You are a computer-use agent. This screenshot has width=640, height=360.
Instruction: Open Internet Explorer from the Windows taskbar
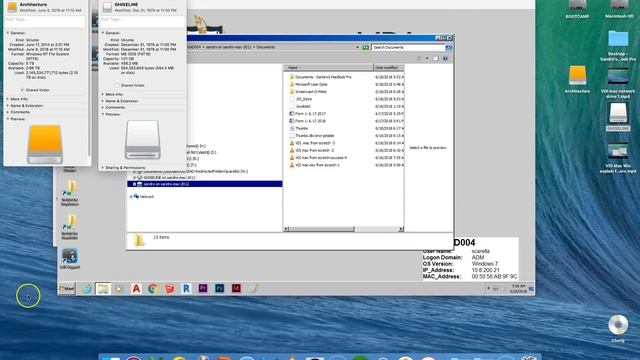point(86,289)
